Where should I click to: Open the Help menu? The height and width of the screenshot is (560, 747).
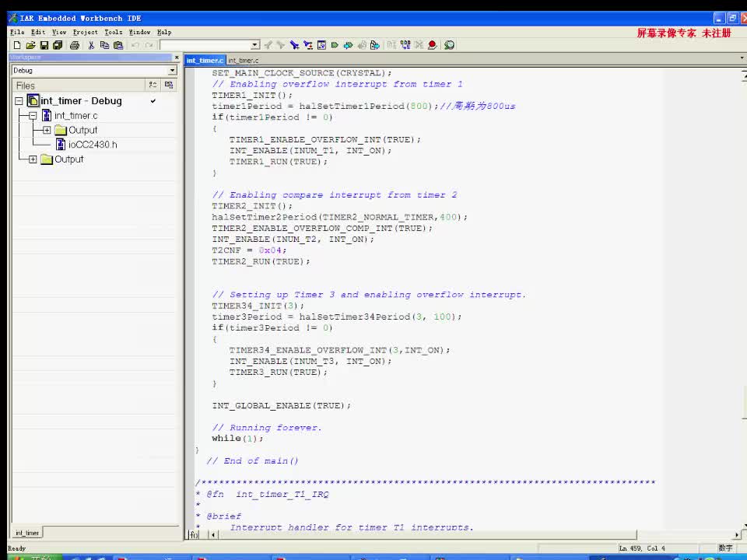tap(164, 32)
